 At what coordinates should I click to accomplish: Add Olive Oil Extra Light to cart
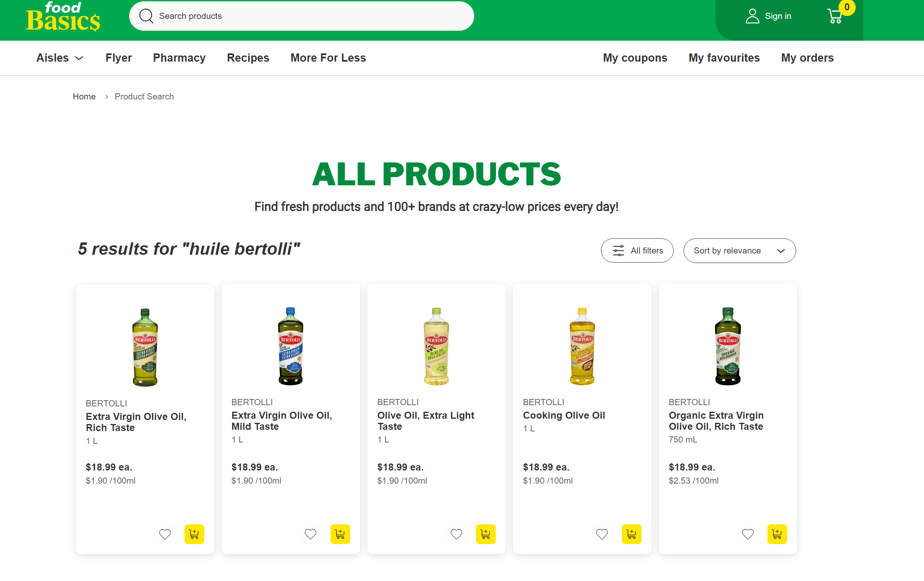[x=486, y=534]
